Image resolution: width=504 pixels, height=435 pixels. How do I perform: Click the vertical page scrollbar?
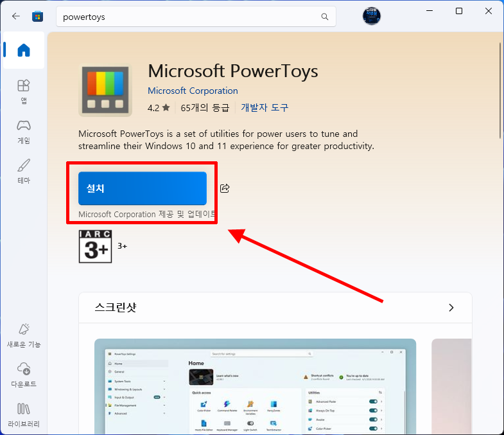[x=500, y=90]
